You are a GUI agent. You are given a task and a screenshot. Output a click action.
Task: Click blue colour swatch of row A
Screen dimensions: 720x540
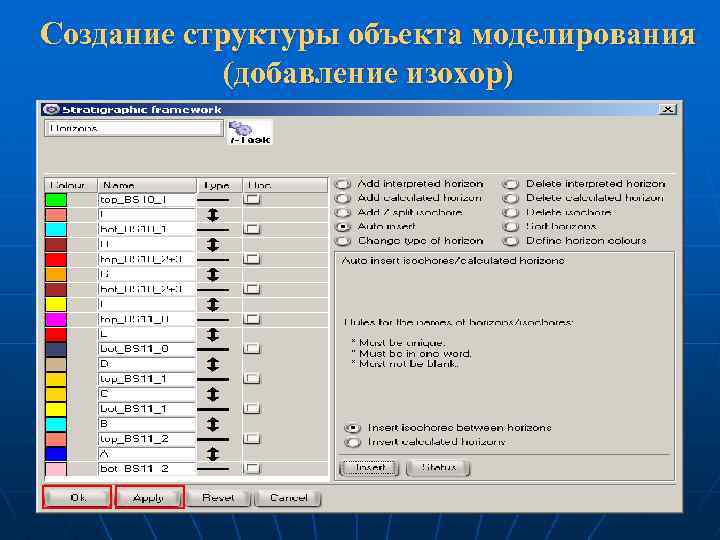tap(56, 454)
